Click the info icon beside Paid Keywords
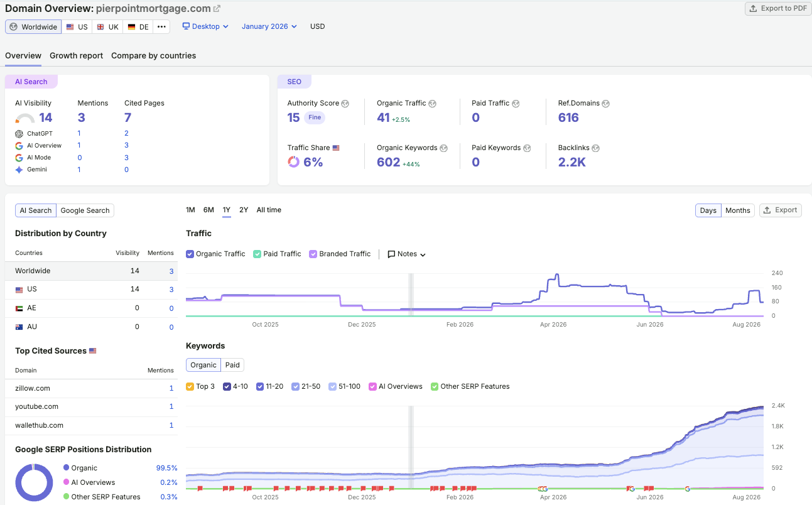Image resolution: width=812 pixels, height=505 pixels. (527, 148)
